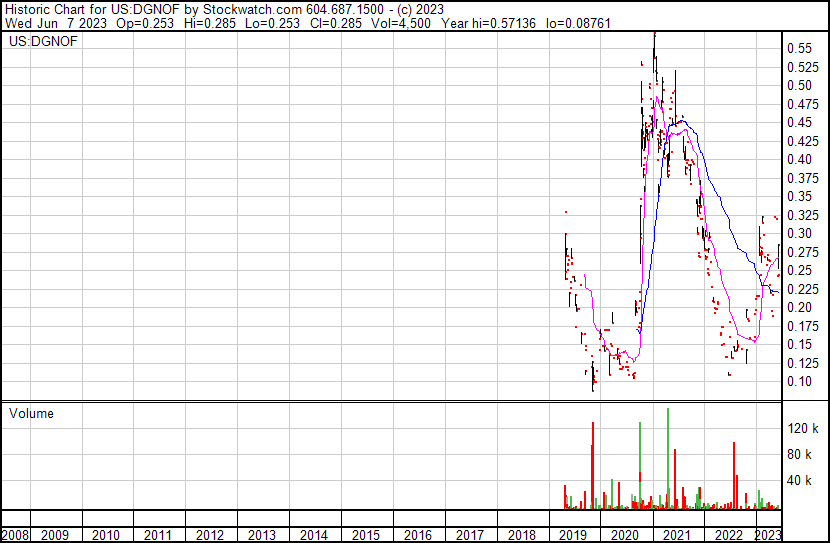The image size is (830, 543).
Task: Click the 2023 year label
Action: click(769, 535)
